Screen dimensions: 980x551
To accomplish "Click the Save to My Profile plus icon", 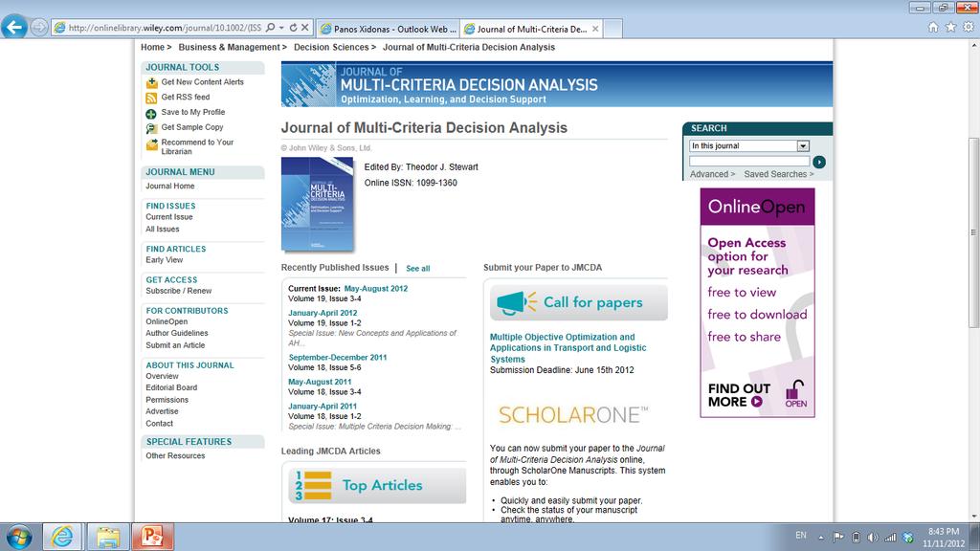I will (x=150, y=114).
